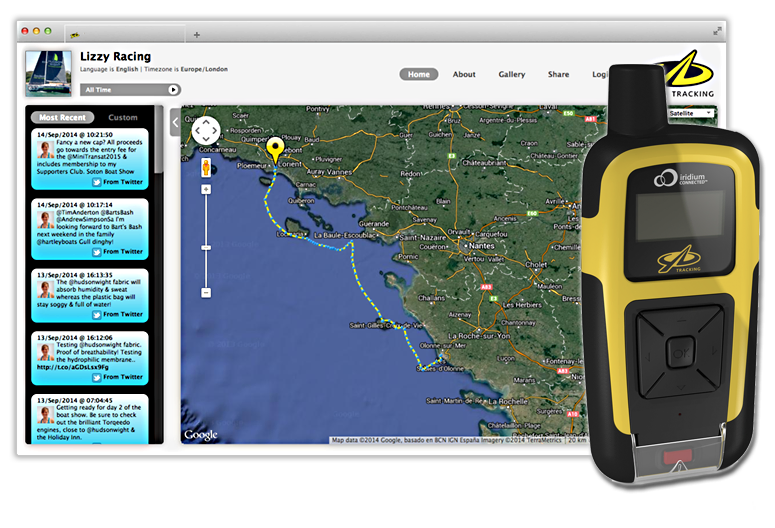This screenshot has height=528, width=775.
Task: Click the map pan control circle
Action: [x=206, y=131]
